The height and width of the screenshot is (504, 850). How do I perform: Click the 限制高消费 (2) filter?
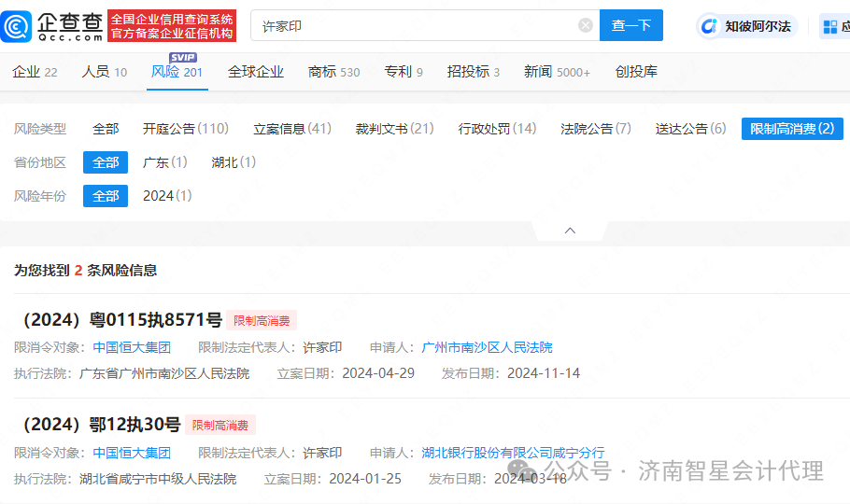click(x=792, y=129)
